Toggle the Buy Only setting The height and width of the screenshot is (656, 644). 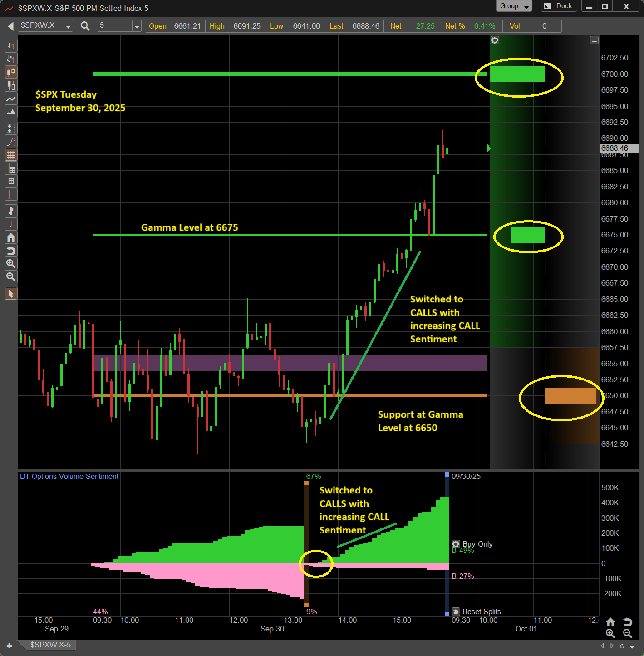click(x=456, y=544)
